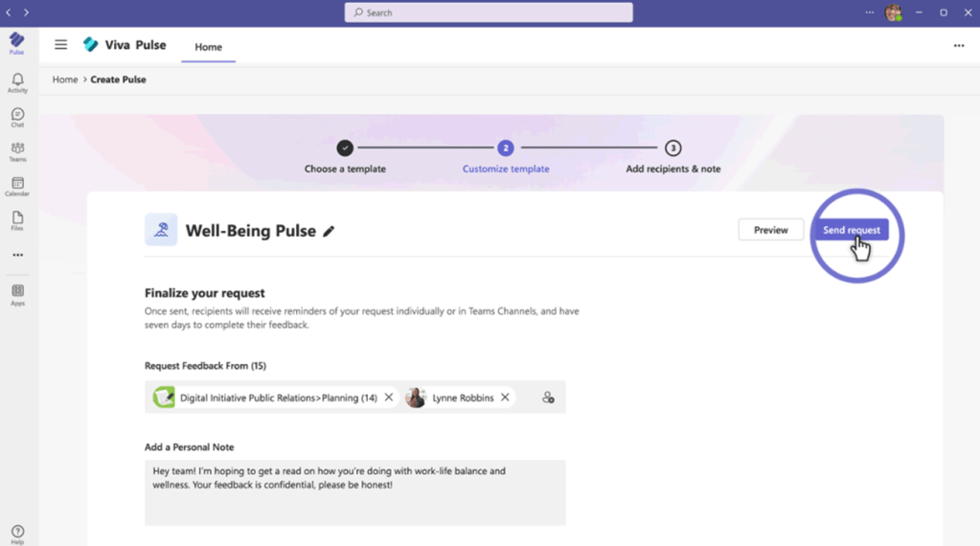Open the Chat icon in sidebar

pos(17,117)
